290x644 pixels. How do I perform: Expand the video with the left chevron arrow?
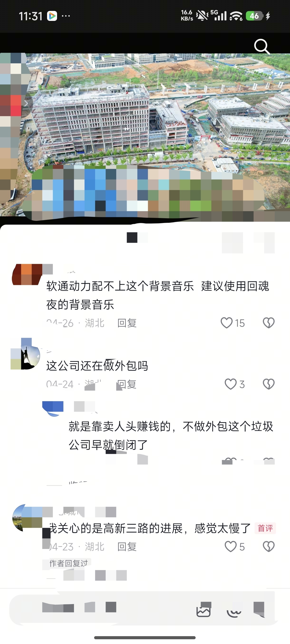pos(26,104)
